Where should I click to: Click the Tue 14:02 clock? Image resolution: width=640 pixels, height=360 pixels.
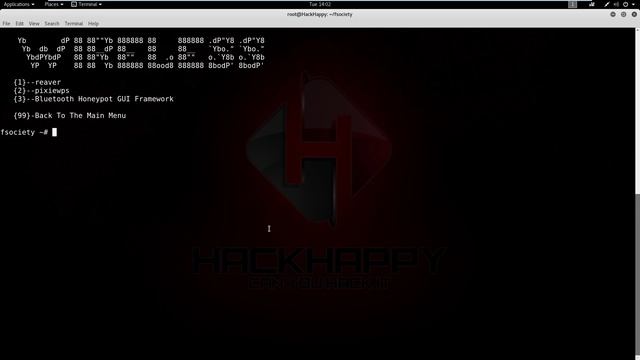point(320,4)
